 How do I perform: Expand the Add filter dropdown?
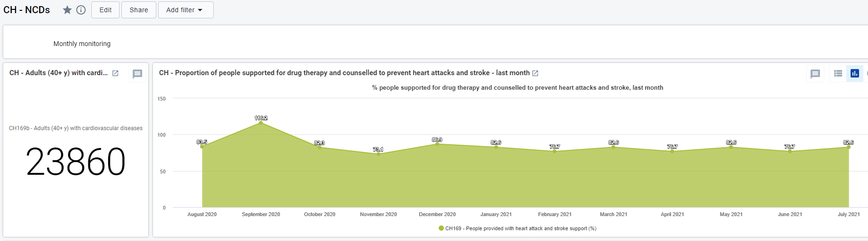pyautogui.click(x=186, y=10)
